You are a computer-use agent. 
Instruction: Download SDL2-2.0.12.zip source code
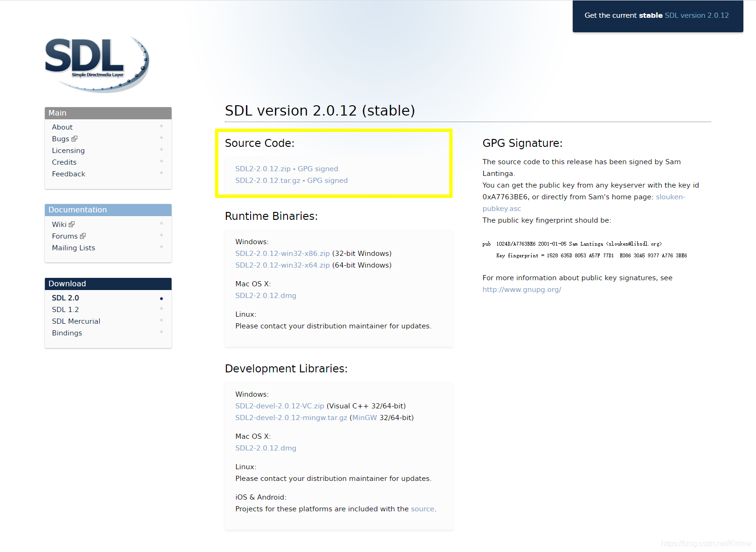point(263,169)
